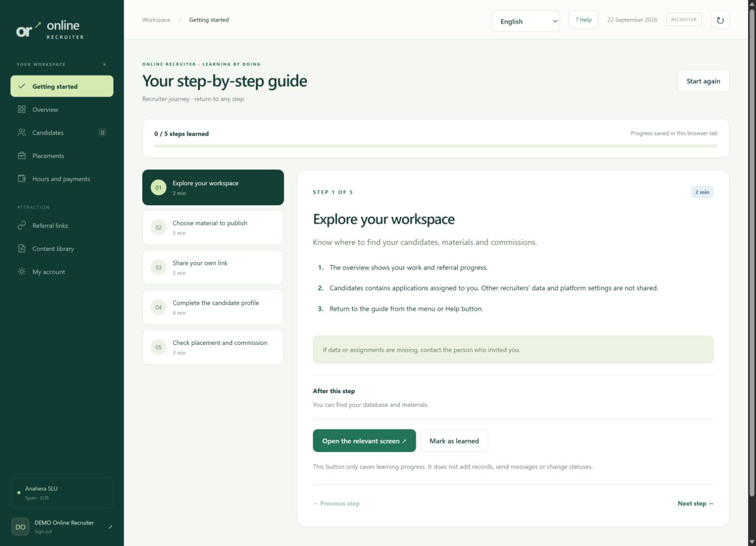The image size is (756, 546).
Task: Click the Previous step link
Action: tap(336, 504)
